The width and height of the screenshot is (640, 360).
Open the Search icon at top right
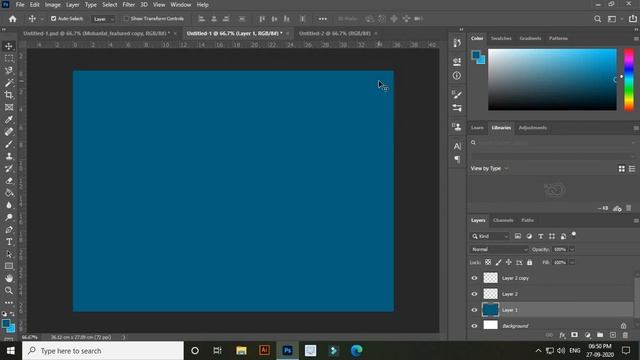click(598, 19)
